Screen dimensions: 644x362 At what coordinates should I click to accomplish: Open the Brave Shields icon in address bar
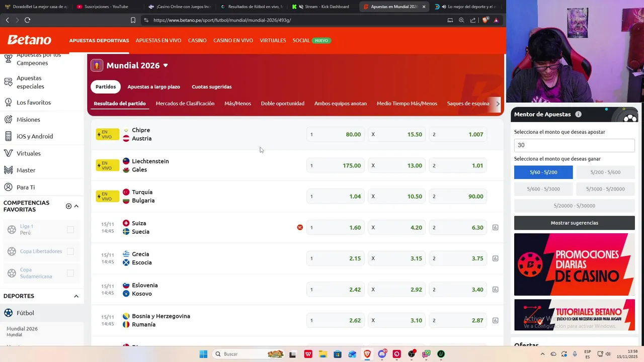(485, 20)
